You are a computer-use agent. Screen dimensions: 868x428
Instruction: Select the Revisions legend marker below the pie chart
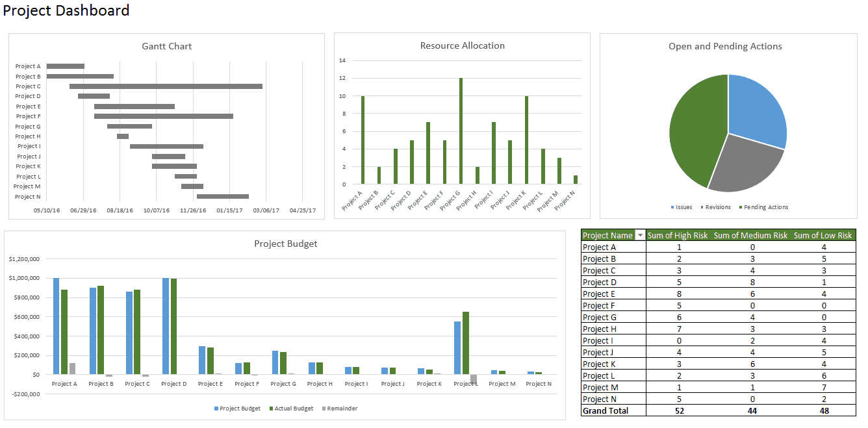[702, 207]
